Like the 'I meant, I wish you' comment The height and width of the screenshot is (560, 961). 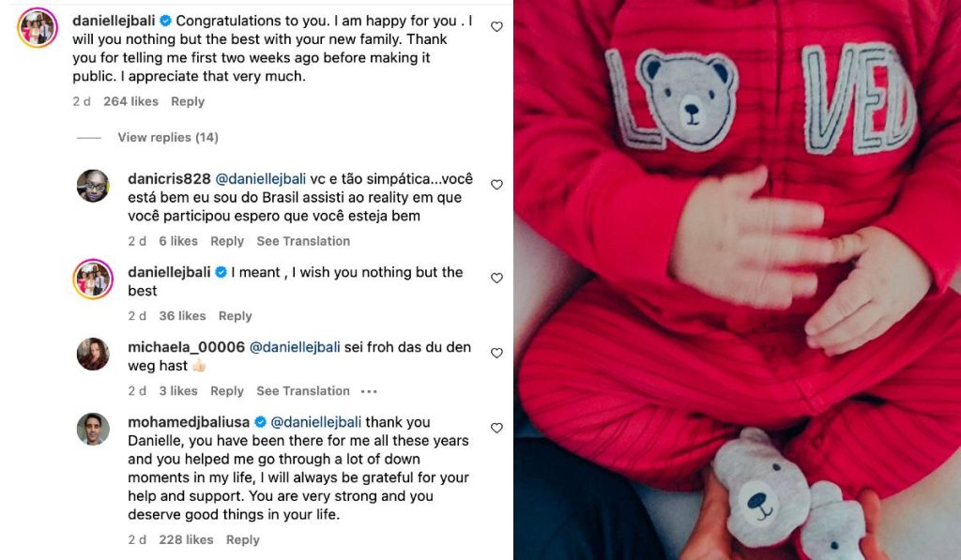point(496,279)
